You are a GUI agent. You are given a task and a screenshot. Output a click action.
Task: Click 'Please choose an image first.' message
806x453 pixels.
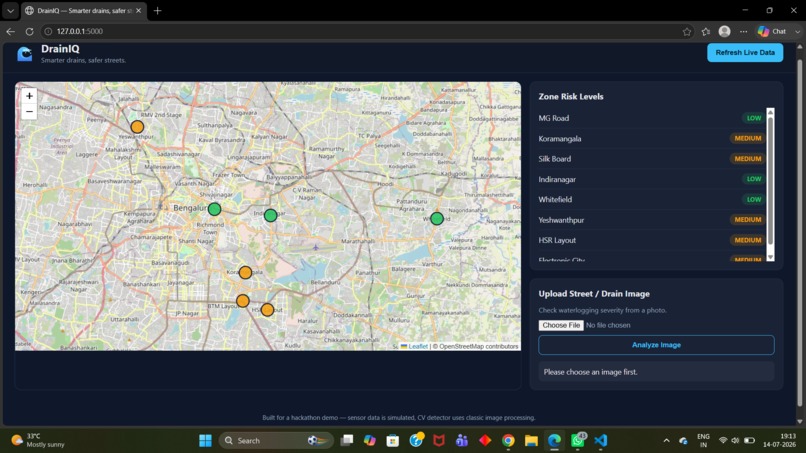click(x=590, y=372)
